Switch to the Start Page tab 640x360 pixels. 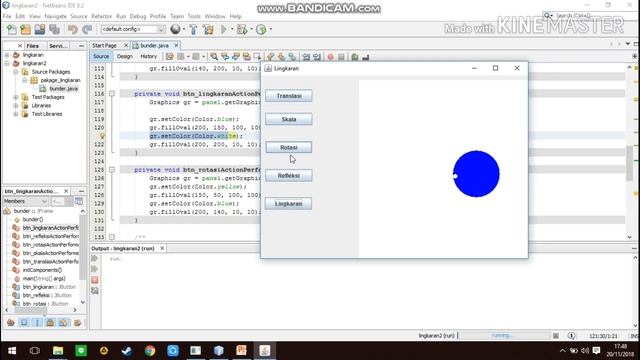pos(104,45)
